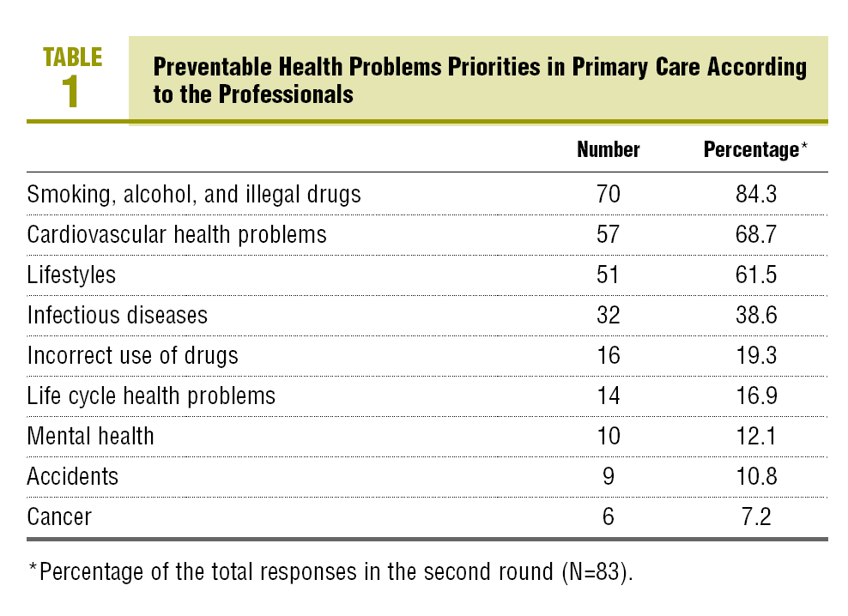Select the Lifestyles row label
This screenshot has width=848, height=616.
click(x=71, y=275)
